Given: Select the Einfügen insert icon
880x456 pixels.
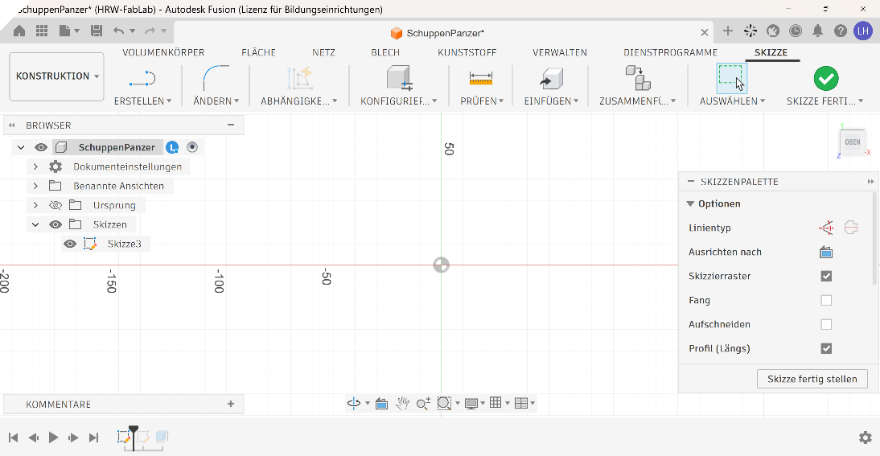Looking at the screenshot, I should point(551,78).
